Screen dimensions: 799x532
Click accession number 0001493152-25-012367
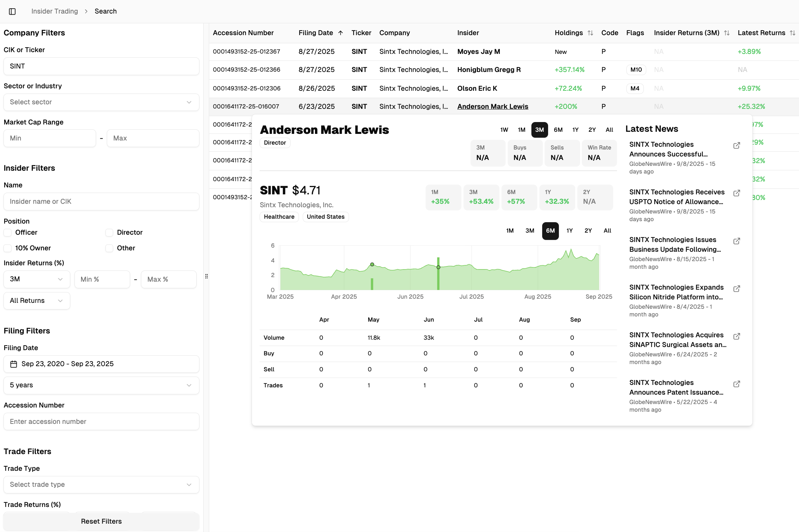pyautogui.click(x=246, y=52)
